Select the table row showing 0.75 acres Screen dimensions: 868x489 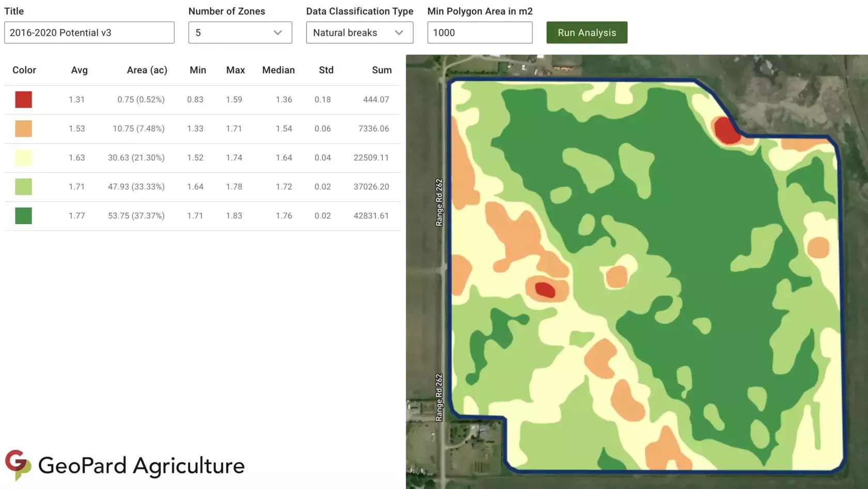[x=202, y=99]
